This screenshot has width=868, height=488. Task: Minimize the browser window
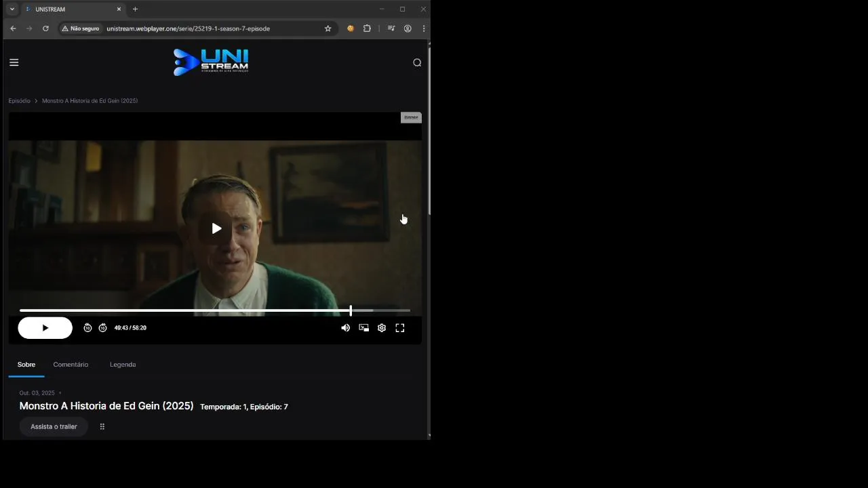click(382, 9)
